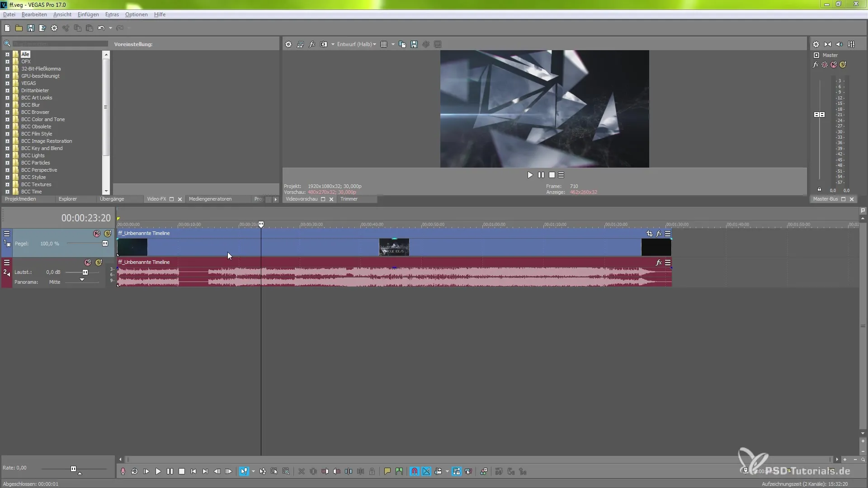Open the Master FX button in the Master Bus
868x488 pixels.
(x=816, y=65)
